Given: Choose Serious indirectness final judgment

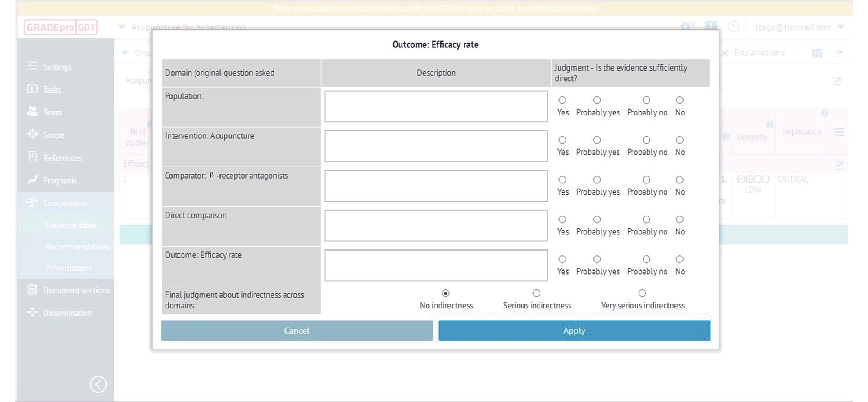Looking at the screenshot, I should point(536,293).
